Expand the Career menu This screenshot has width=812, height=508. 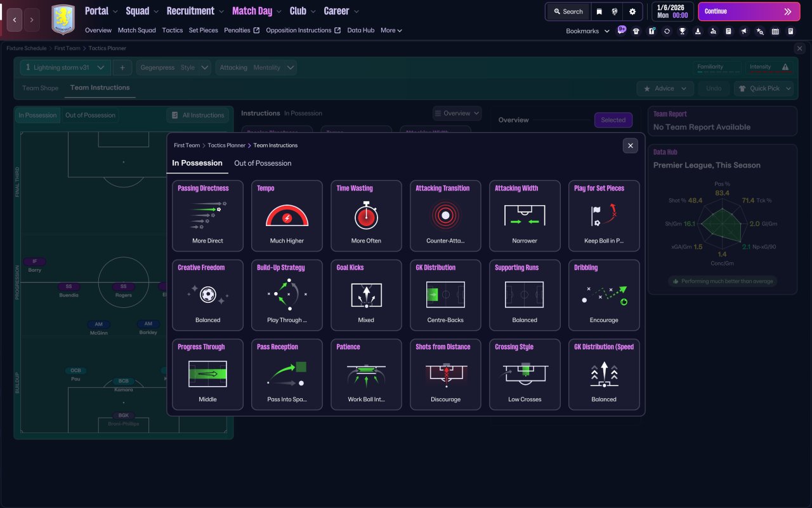tap(341, 11)
